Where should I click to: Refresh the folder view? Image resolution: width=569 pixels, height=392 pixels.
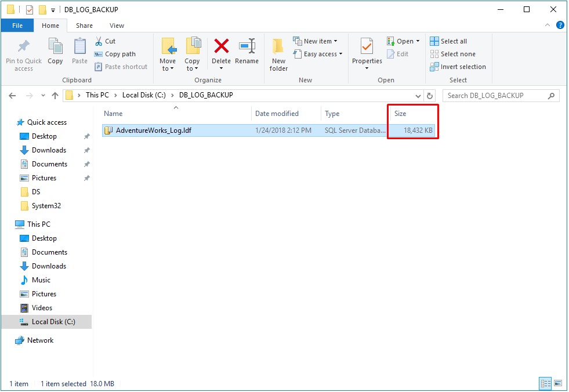pos(429,95)
